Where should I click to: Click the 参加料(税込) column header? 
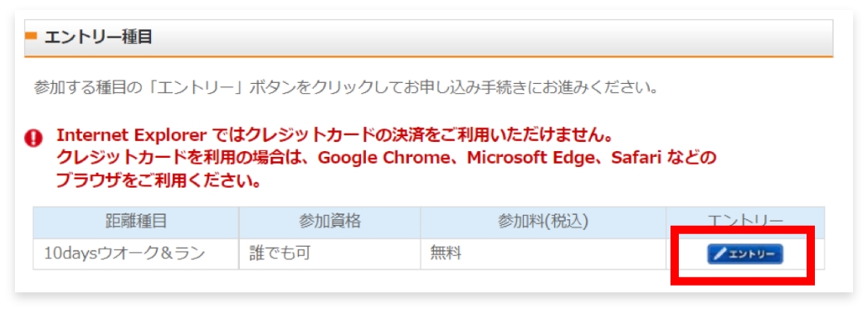[x=543, y=222]
